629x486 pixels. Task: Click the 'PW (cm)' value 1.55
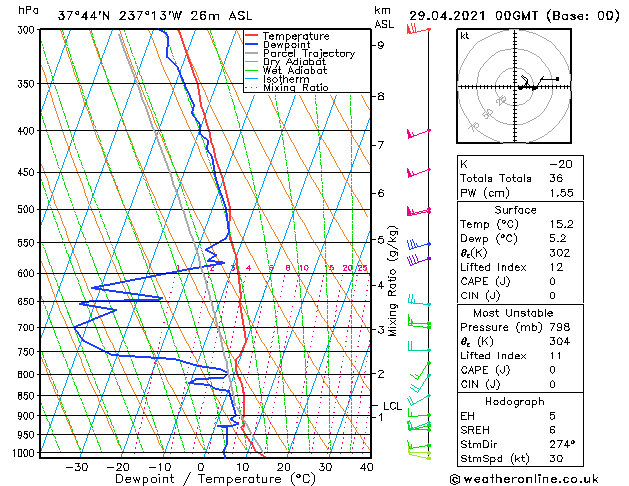point(562,193)
